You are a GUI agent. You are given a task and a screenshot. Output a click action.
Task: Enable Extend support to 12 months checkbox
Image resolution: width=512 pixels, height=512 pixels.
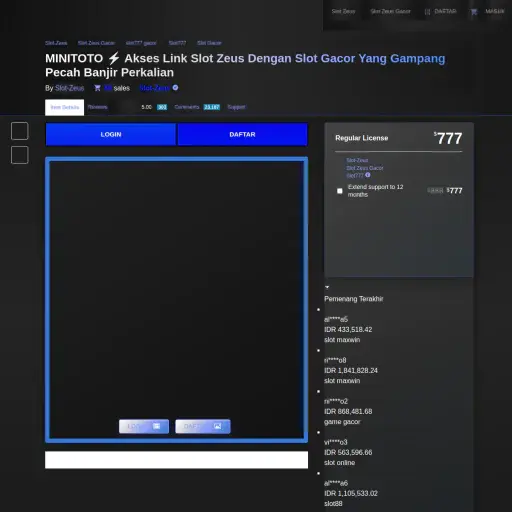pyautogui.click(x=339, y=191)
